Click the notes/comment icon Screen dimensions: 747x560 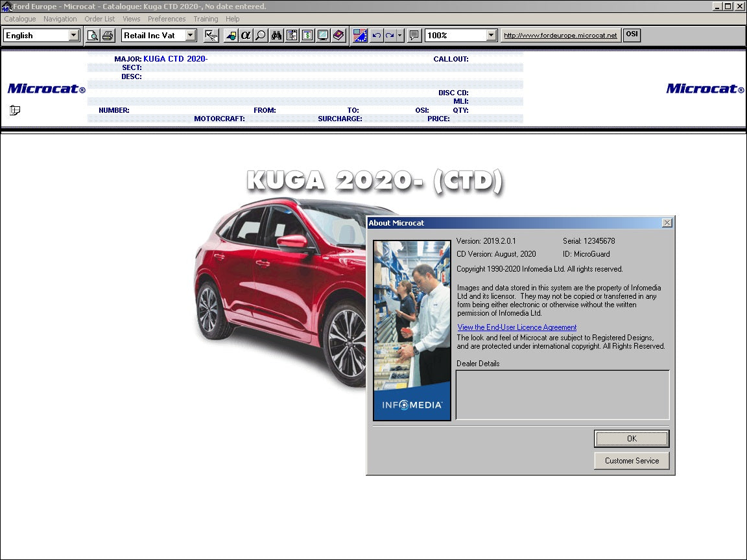[414, 35]
